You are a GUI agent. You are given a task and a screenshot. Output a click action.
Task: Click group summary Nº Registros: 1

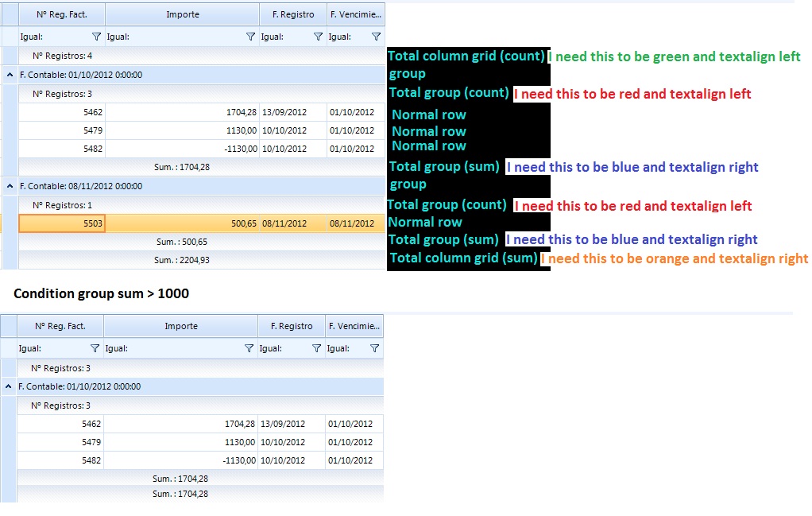click(x=62, y=205)
